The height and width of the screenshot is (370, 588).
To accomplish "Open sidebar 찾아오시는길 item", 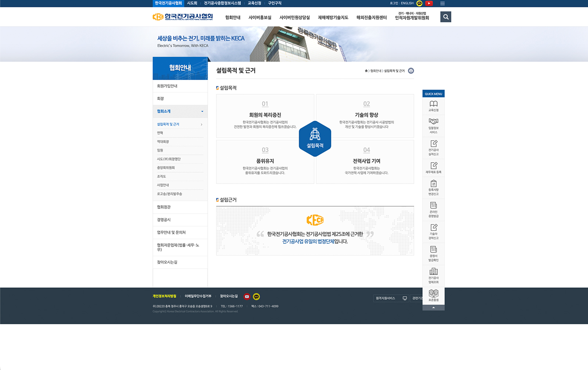I will [180, 262].
